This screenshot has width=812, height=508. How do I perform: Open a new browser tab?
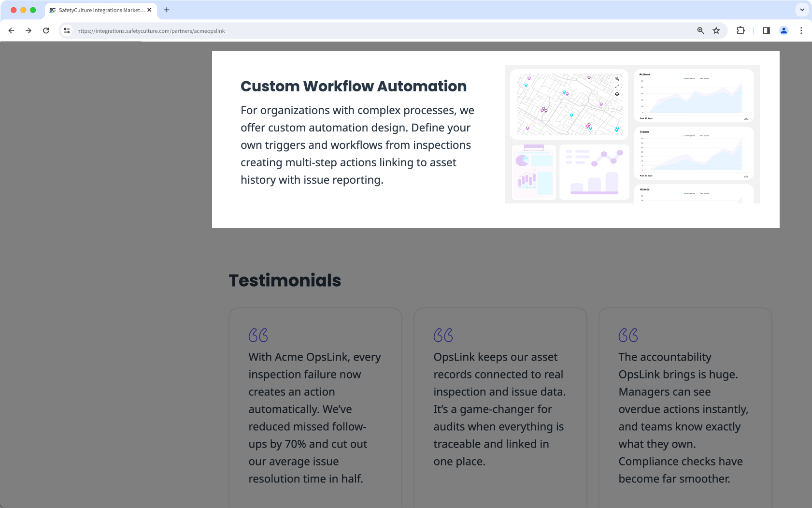tap(167, 10)
